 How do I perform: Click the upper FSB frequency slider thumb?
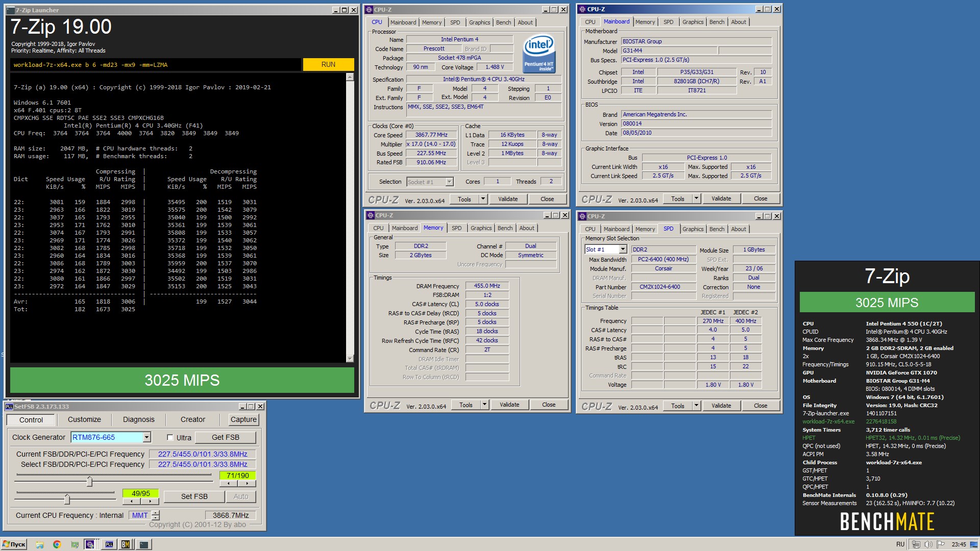click(90, 481)
